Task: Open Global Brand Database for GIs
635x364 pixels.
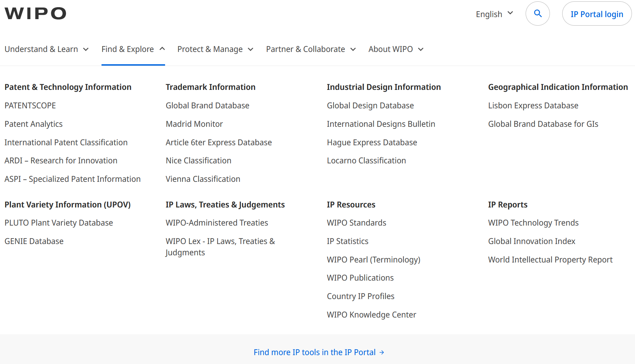Action: pos(543,124)
